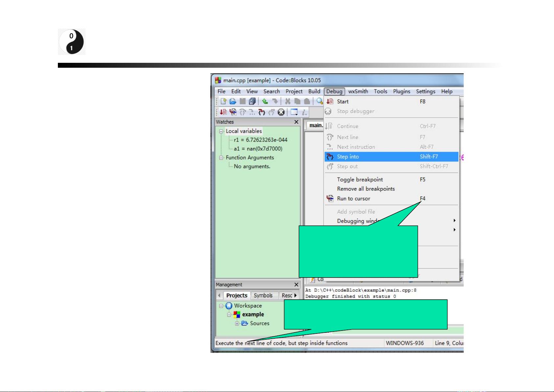Image resolution: width=554 pixels, height=392 pixels.
Task: Choose Toggle breakpoint in Debug menu
Action: pos(391,180)
